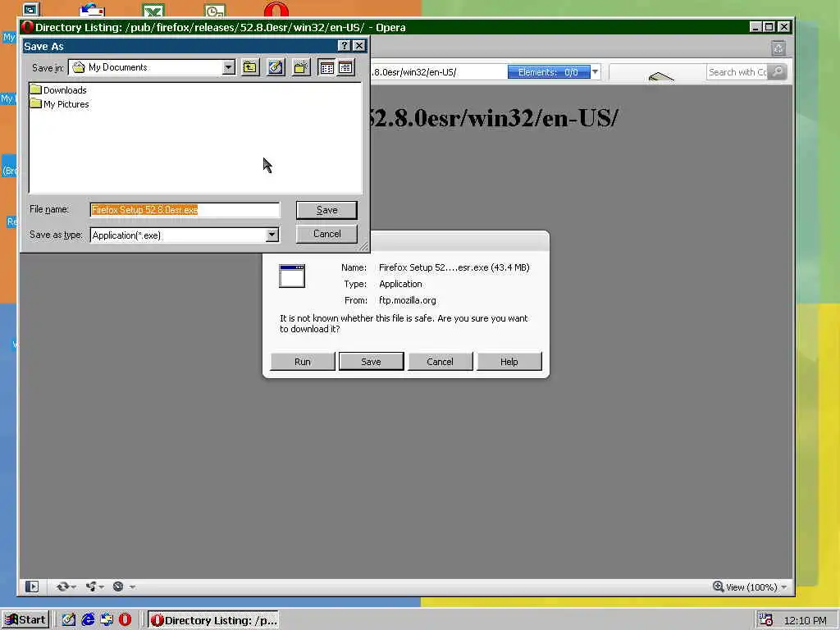The height and width of the screenshot is (630, 840).
Task: Click Cancel in the Save As dialog
Action: pos(326,234)
